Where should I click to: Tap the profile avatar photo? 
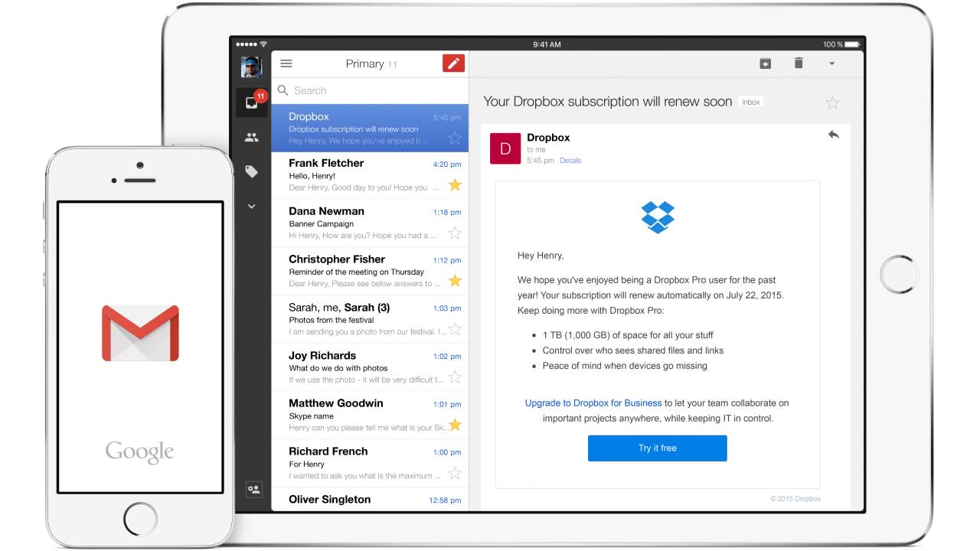[x=252, y=67]
